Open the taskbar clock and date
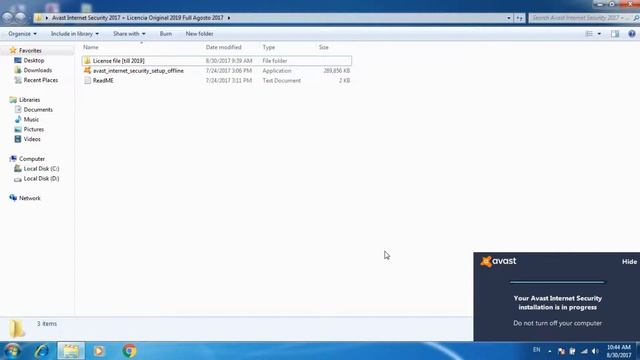 point(619,351)
